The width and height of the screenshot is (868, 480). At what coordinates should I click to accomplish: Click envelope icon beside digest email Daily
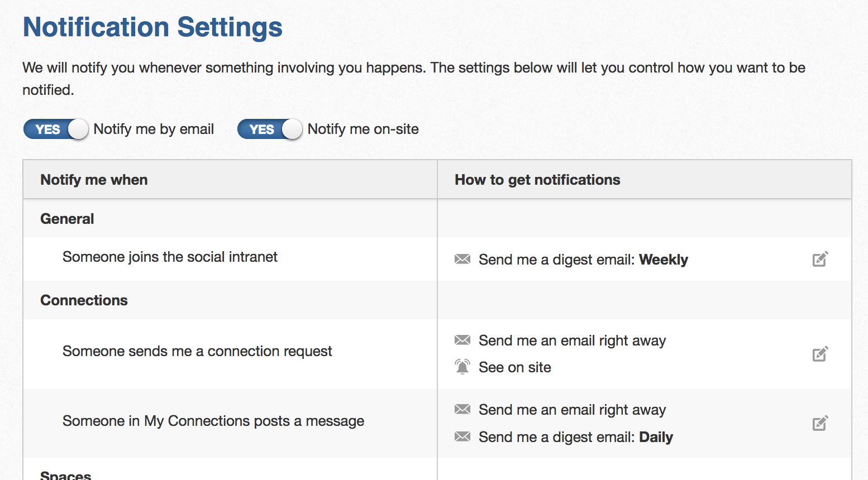(x=462, y=436)
